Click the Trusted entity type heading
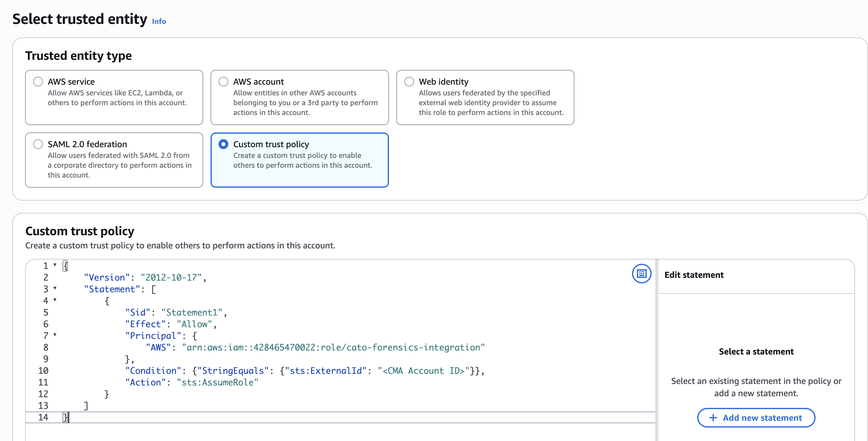 78,56
